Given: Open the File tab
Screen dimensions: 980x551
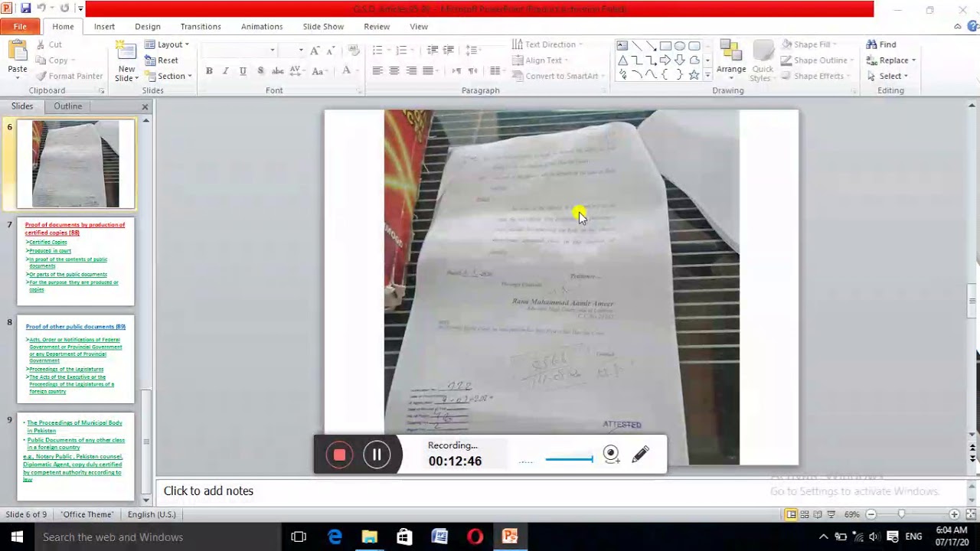Looking at the screenshot, I should click(x=20, y=26).
